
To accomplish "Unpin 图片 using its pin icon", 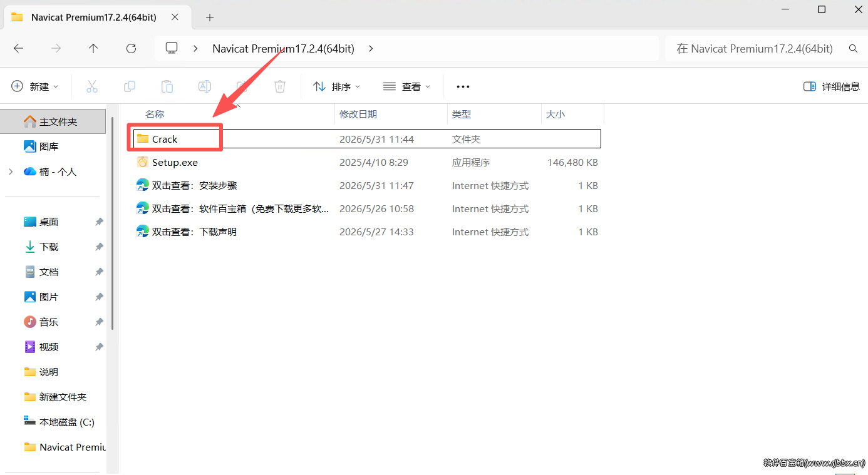I will 99,297.
